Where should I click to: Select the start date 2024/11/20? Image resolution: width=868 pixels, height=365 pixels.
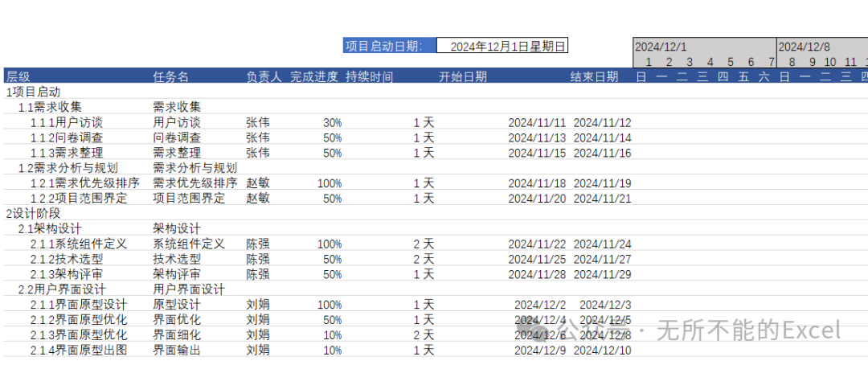pyautogui.click(x=537, y=199)
